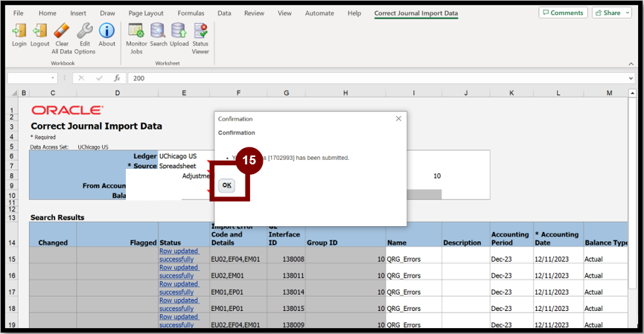Select the Correct Journal Import Data tab
This screenshot has height=334, width=644.
[x=416, y=13]
